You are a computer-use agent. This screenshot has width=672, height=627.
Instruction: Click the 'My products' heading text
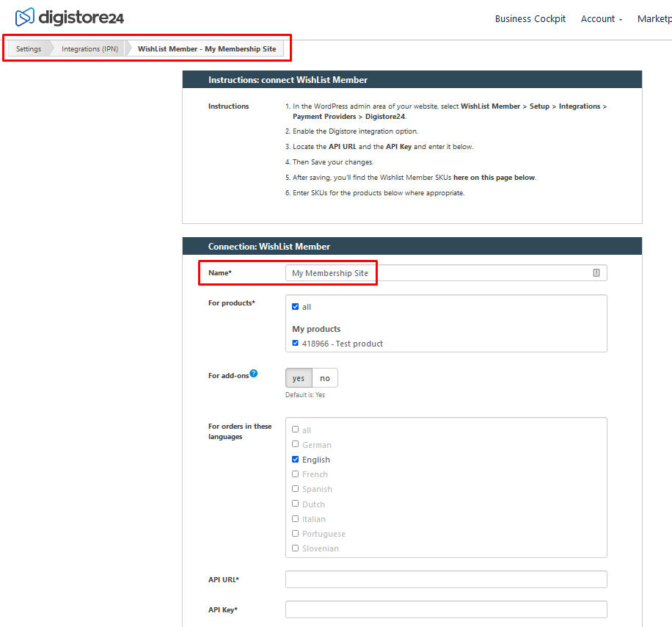pos(316,329)
